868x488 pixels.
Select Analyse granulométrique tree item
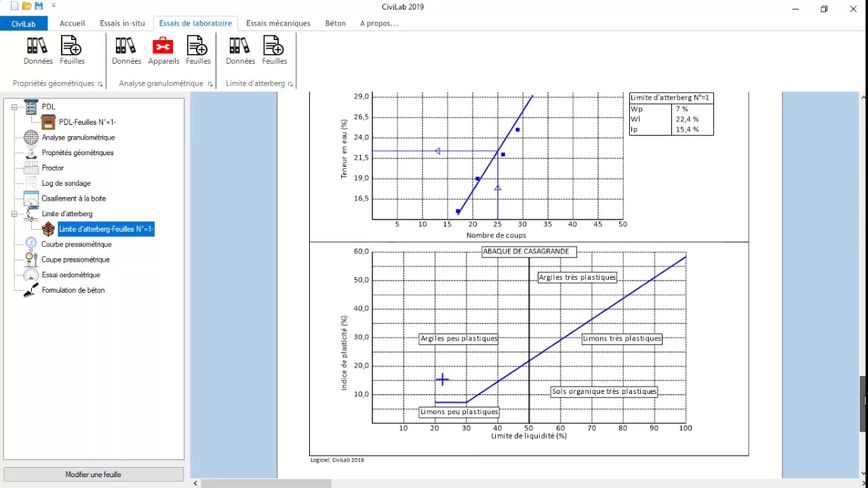click(78, 138)
